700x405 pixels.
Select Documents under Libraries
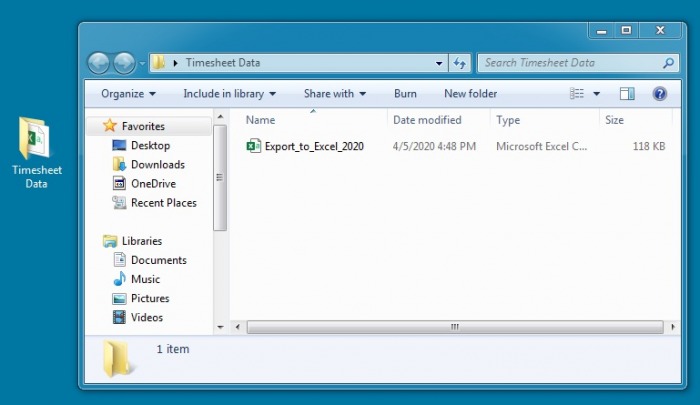tap(158, 260)
